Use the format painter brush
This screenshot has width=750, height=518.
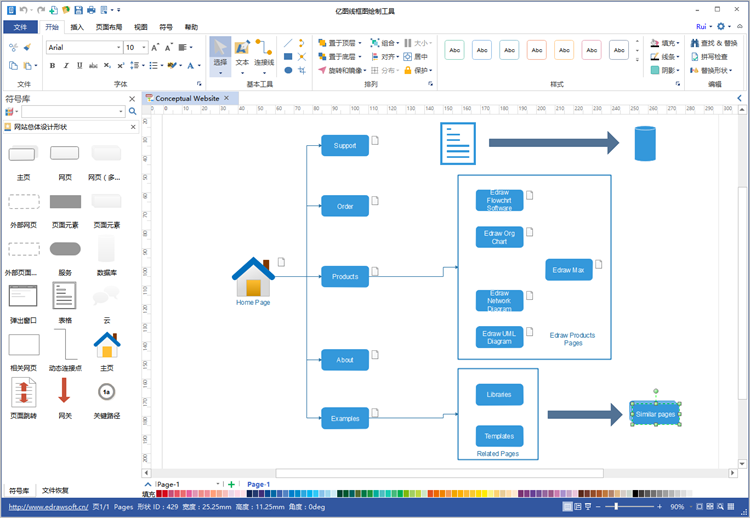coord(27,47)
